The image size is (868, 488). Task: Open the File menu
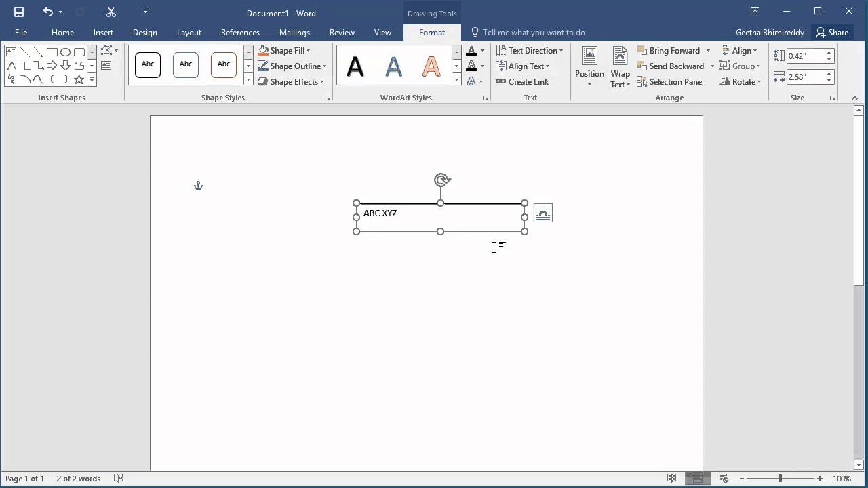(x=21, y=33)
